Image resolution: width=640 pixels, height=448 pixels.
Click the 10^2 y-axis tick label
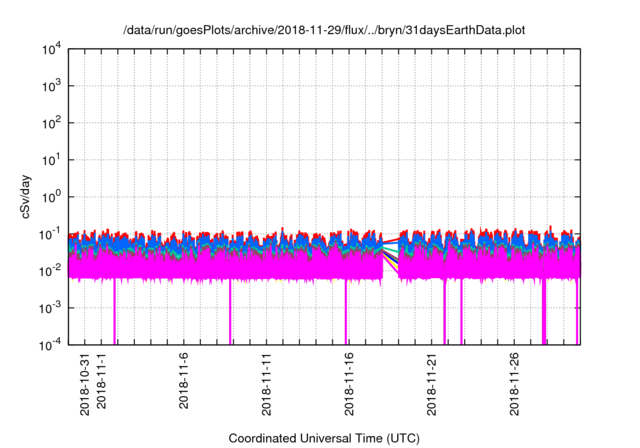(51, 123)
